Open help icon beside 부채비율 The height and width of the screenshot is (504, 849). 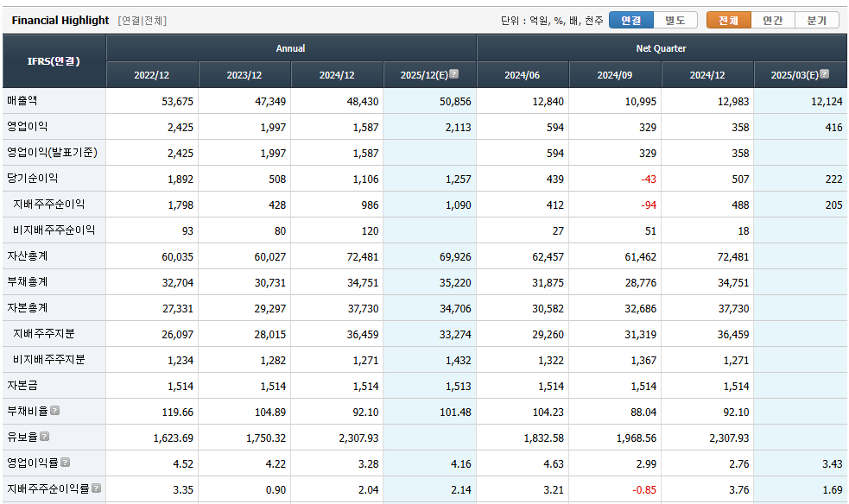click(x=54, y=411)
